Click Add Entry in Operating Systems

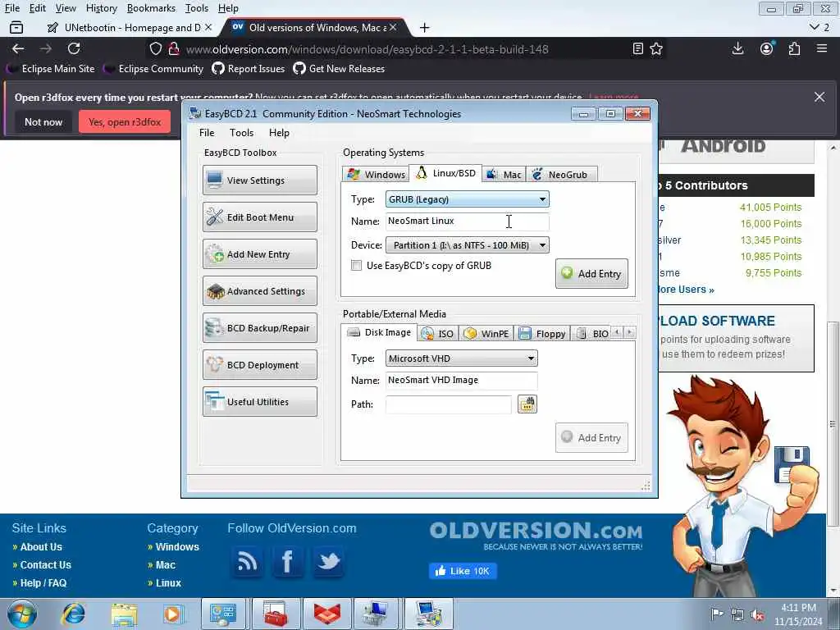[x=591, y=274]
